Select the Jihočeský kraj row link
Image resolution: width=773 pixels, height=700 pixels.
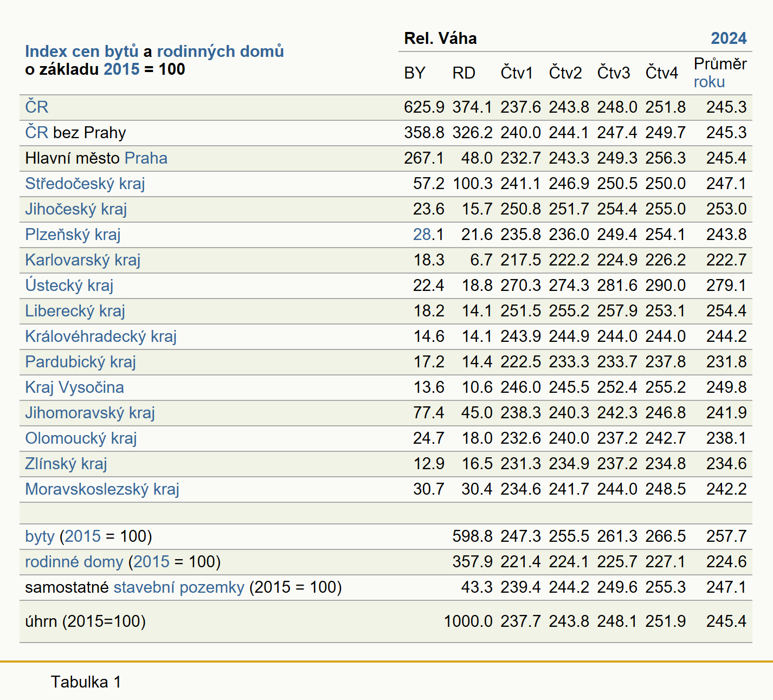(x=76, y=209)
